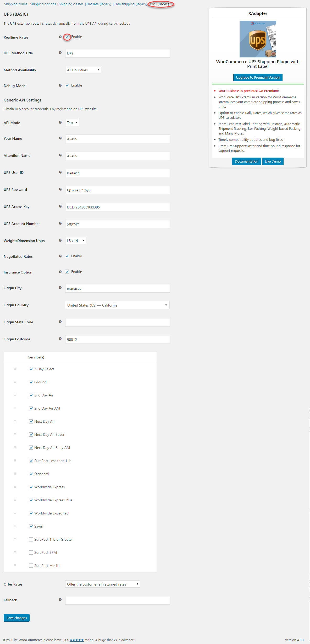The image size is (310, 644).
Task: Uncheck Next Day Air Saver service
Action: [31, 434]
